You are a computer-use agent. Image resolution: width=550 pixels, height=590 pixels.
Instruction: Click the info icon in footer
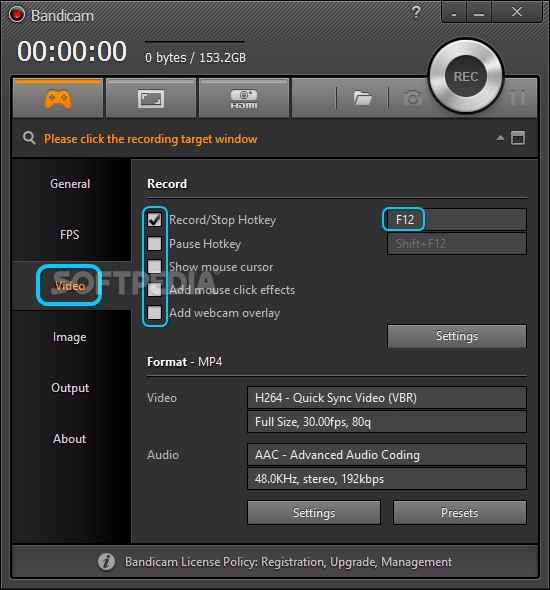click(x=106, y=562)
